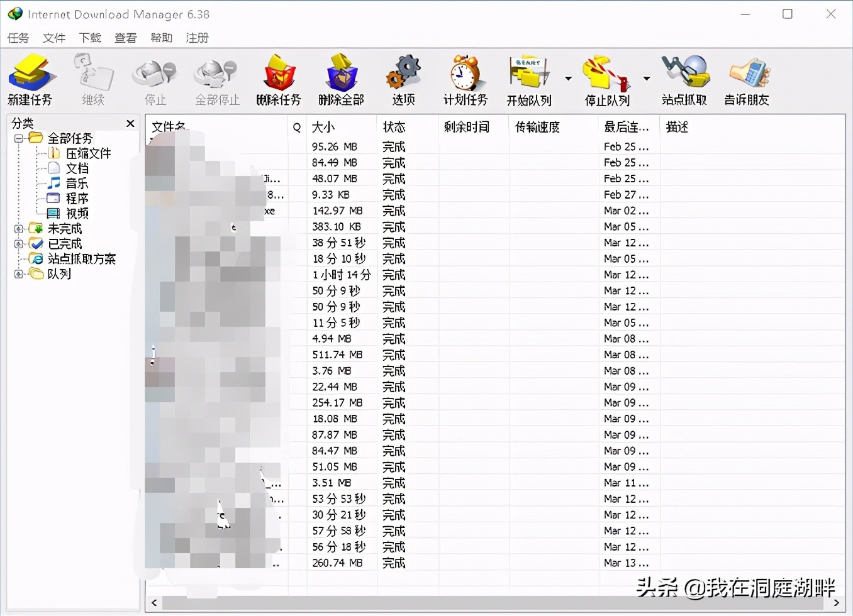Select the 全部任务 folder in tree

[70, 138]
